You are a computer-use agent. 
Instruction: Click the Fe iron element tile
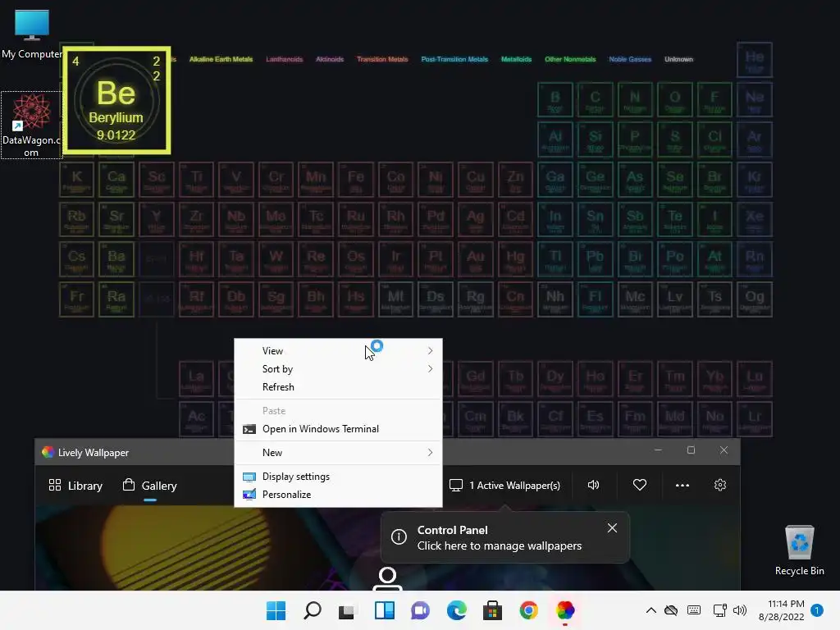(x=356, y=180)
